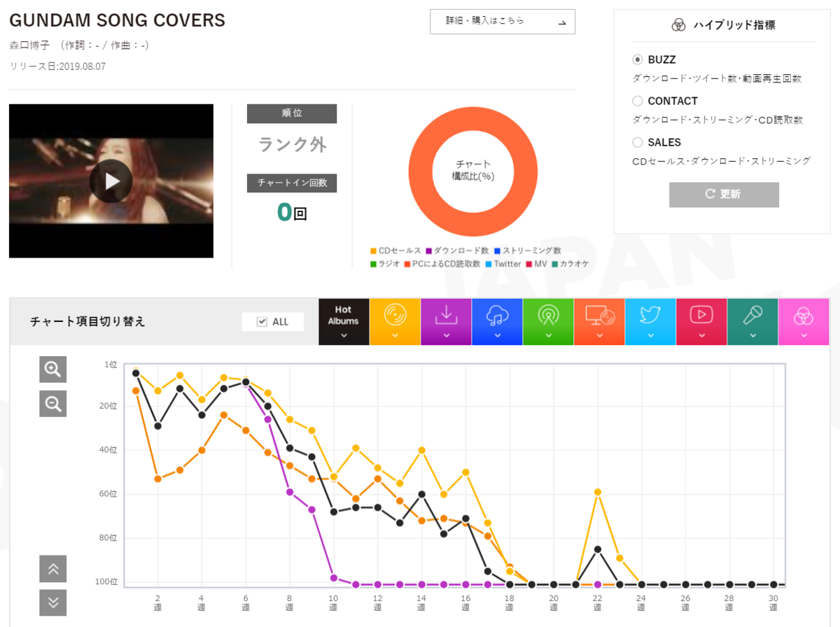Toggle the Twitter bird icon
The image size is (840, 627).
650,322
